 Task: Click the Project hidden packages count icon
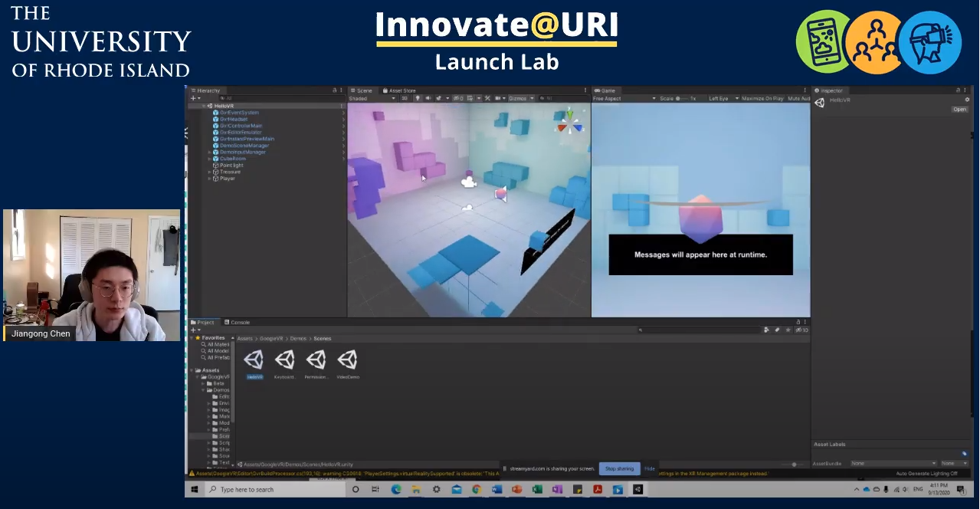(801, 330)
